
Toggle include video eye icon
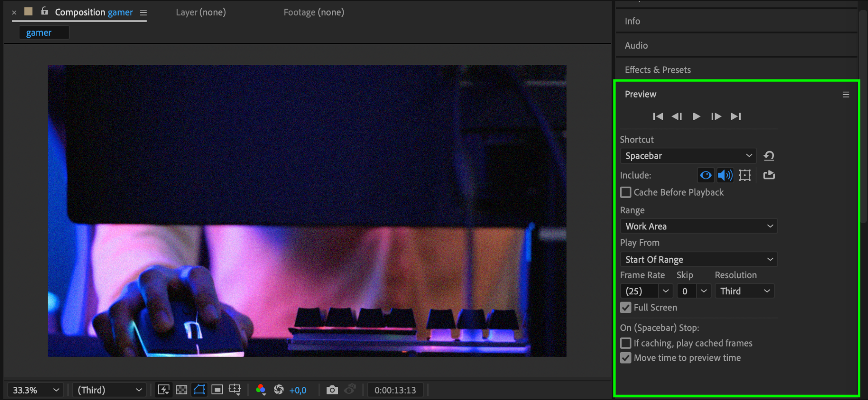click(706, 175)
